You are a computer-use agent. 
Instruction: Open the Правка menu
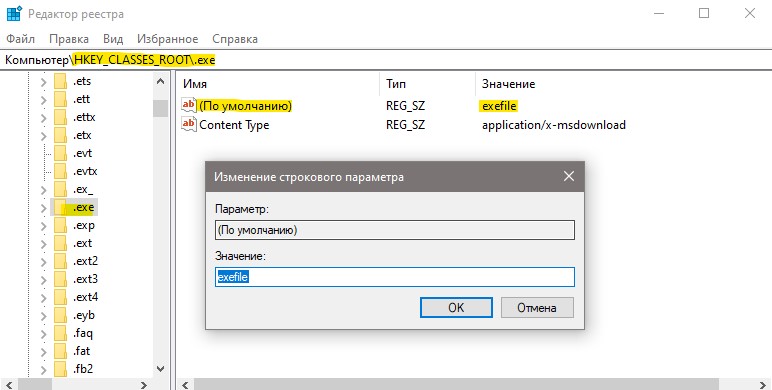point(69,39)
